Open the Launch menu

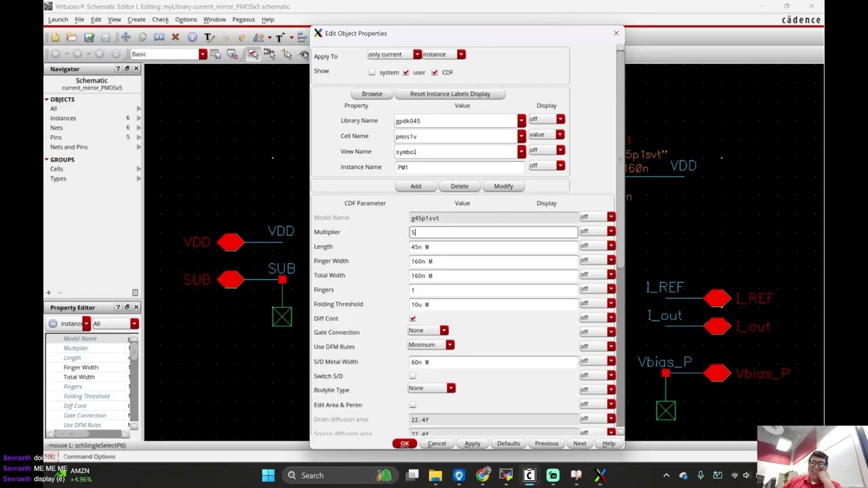[x=58, y=20]
